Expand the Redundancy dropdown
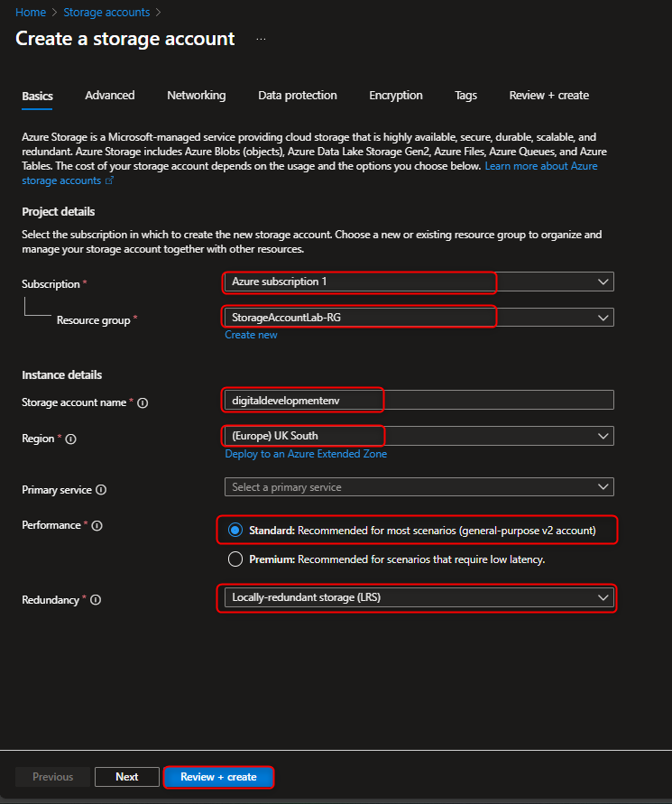Image resolution: width=672 pixels, height=804 pixels. 603,599
